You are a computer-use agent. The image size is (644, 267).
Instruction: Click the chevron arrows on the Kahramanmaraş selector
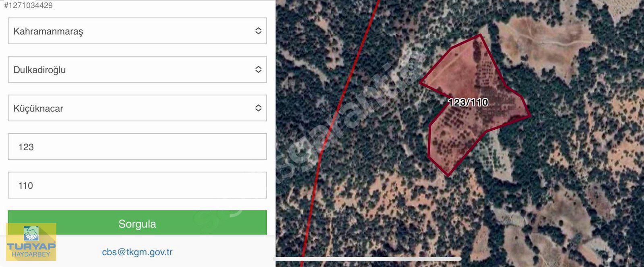point(258,31)
